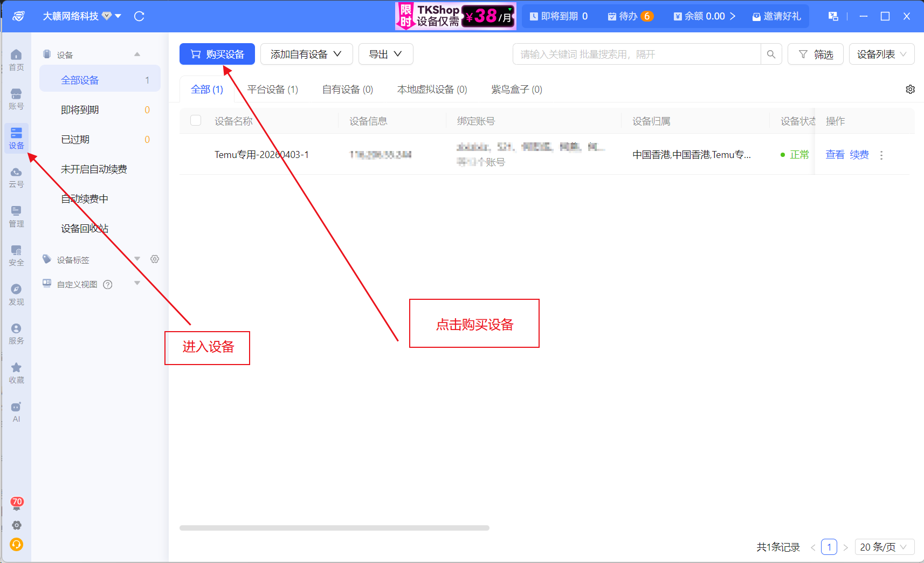
Task: Open the 发现 discover sidebar icon
Action: pos(16,295)
